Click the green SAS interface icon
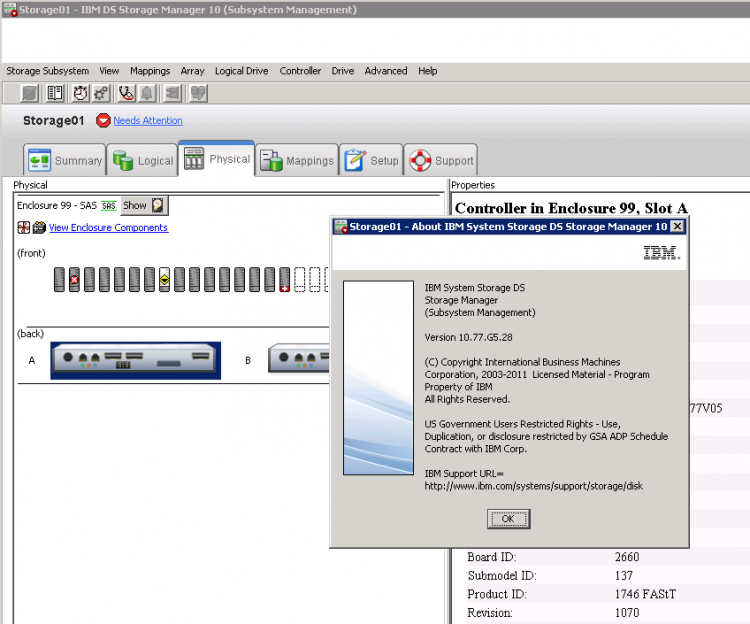The height and width of the screenshot is (624, 750). coord(109,206)
